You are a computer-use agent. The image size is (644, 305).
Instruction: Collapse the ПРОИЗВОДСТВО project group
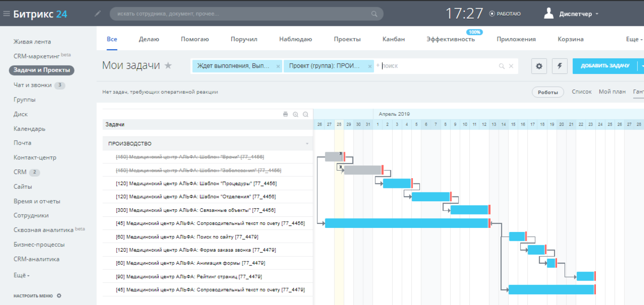(x=307, y=144)
